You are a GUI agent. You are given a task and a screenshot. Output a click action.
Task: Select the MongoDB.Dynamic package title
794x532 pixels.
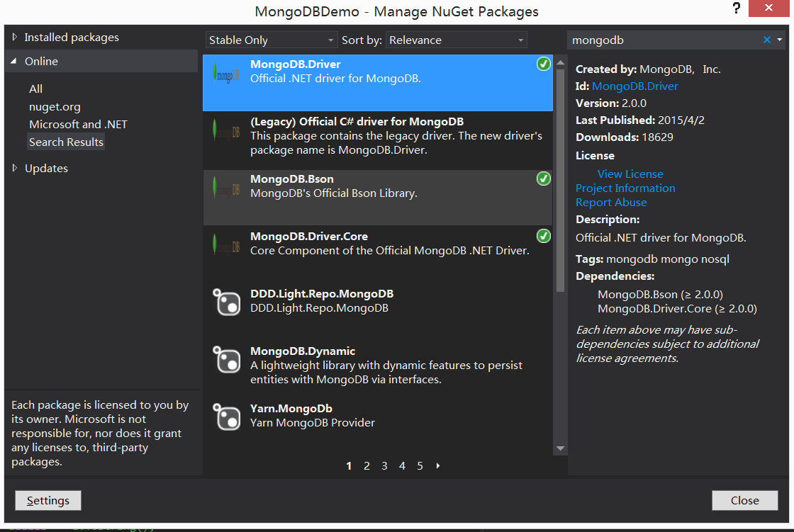302,351
